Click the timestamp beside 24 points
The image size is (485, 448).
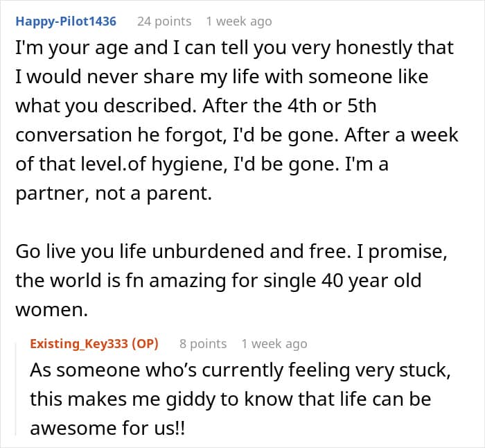[239, 21]
